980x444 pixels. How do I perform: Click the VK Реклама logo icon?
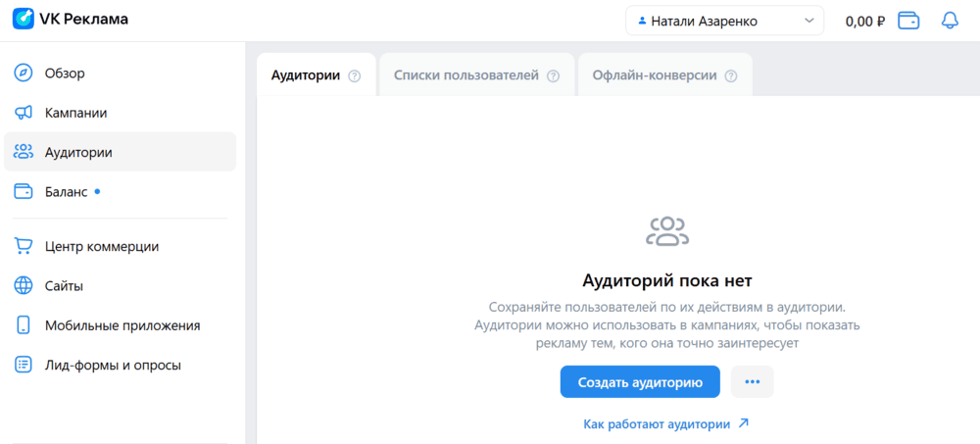click(22, 20)
